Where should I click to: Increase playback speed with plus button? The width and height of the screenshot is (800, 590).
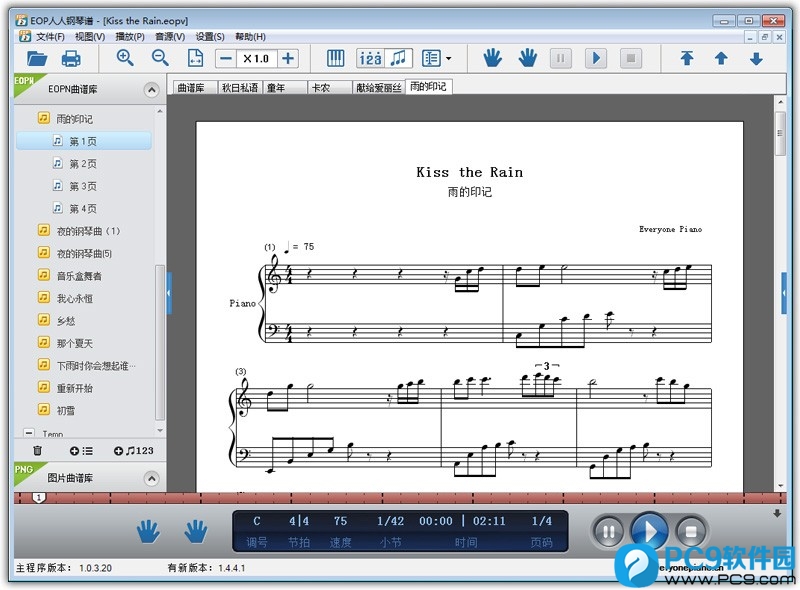pos(288,59)
